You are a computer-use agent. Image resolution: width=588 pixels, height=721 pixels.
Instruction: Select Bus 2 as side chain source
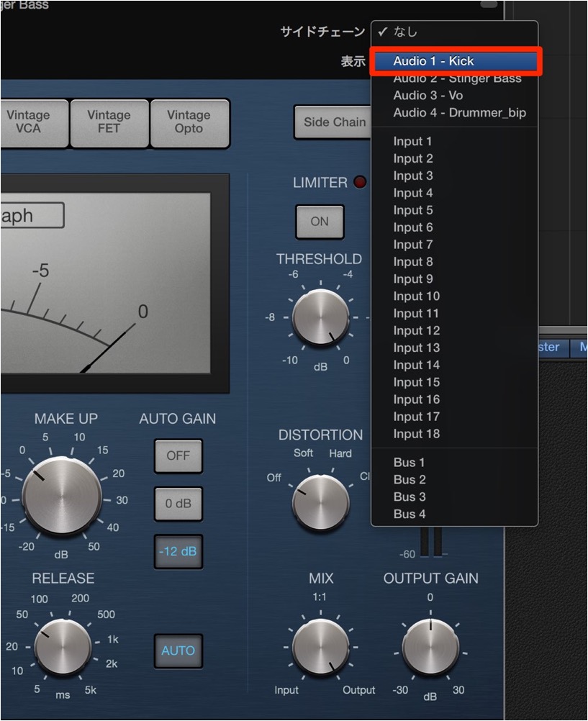[x=455, y=480]
